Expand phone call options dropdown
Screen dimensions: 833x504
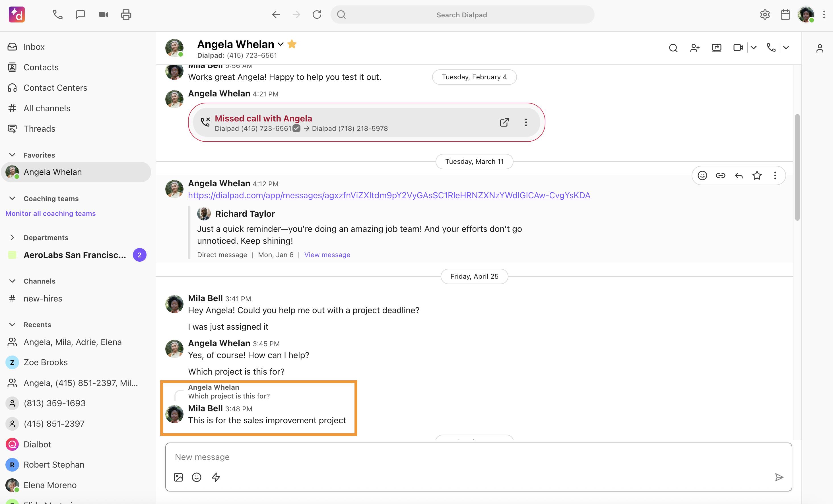[786, 48]
